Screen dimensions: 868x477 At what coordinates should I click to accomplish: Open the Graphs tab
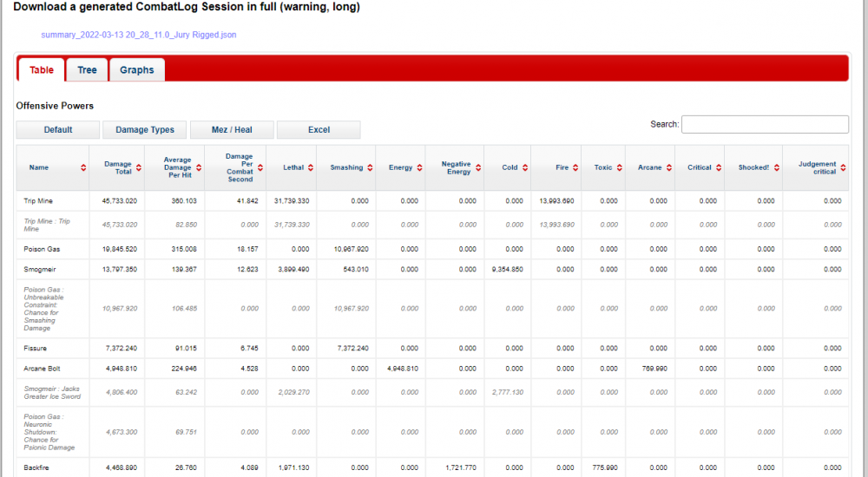136,70
